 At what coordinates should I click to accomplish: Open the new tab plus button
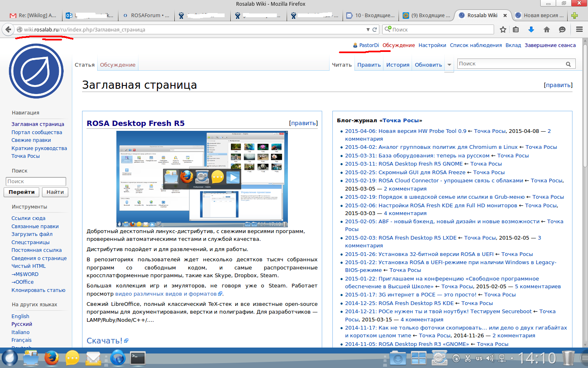(575, 16)
